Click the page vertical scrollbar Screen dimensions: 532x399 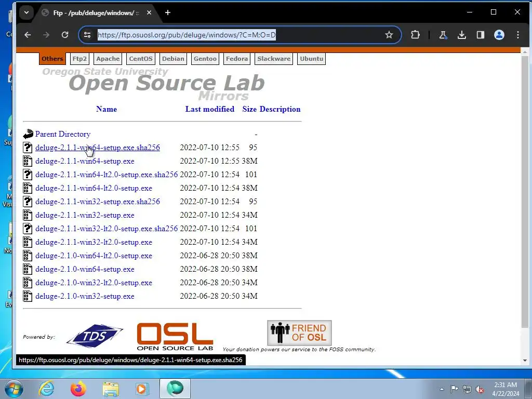coord(525,192)
